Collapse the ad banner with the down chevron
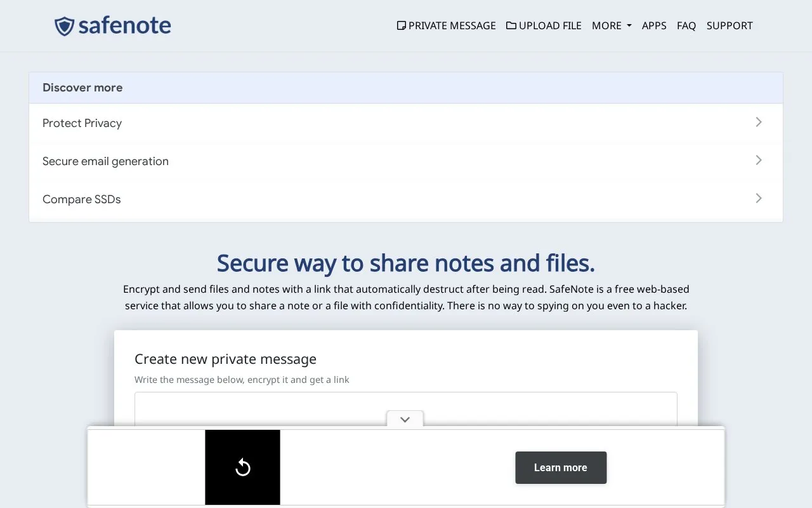 coord(405,419)
